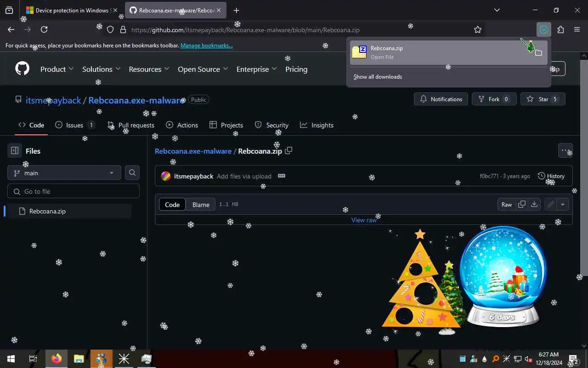Open more file actions three-dot menu
588x368 pixels.
coord(565,150)
